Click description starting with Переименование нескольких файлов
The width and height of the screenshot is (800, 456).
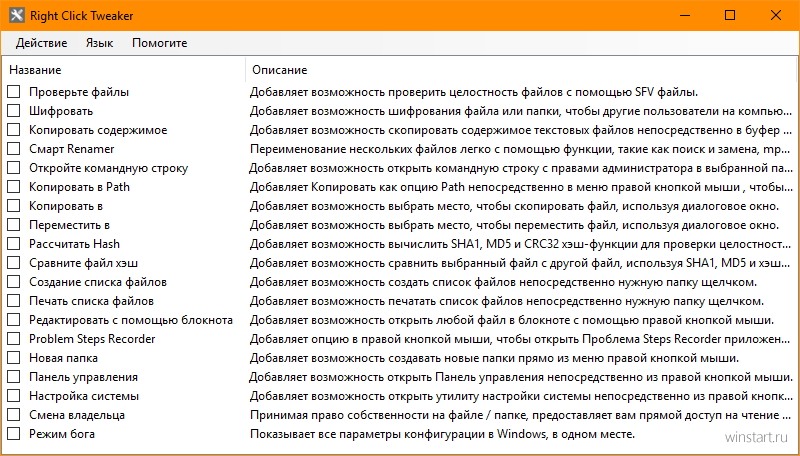(520, 149)
